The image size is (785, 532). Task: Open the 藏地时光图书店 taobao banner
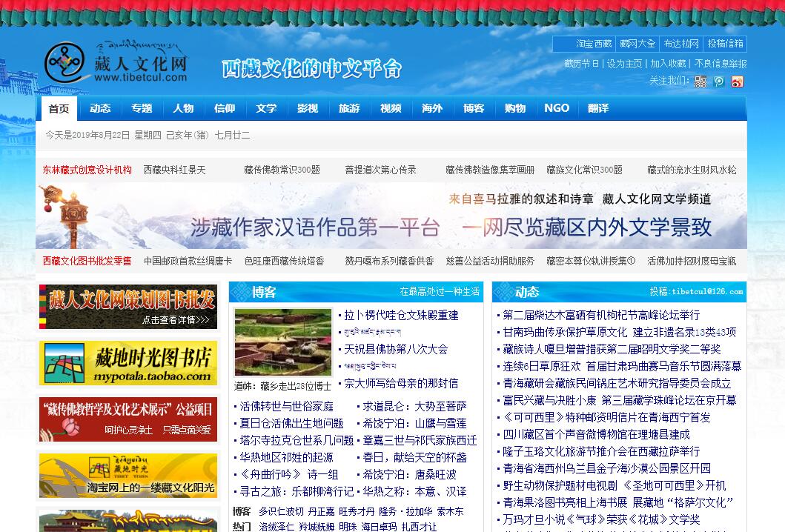(x=128, y=363)
